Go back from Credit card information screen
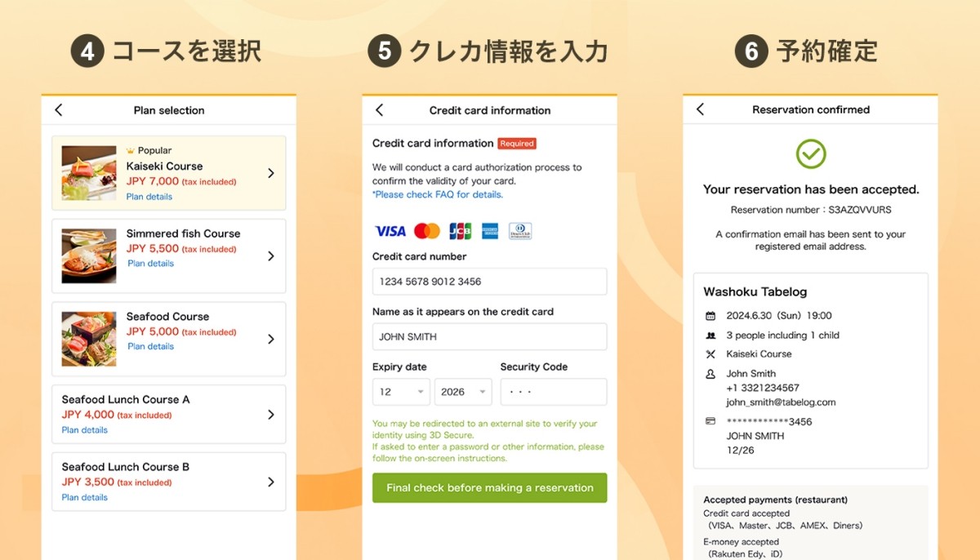This screenshot has width=980, height=560. (x=379, y=110)
